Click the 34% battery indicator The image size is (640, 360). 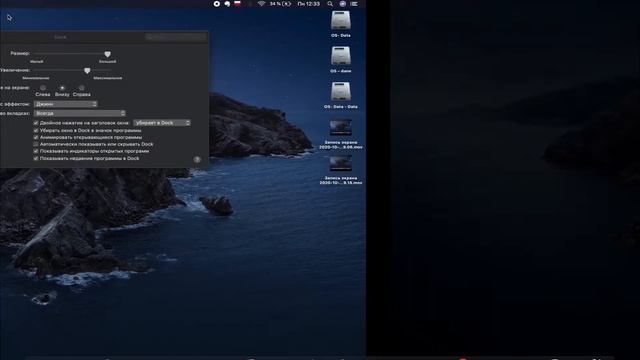pos(280,4)
